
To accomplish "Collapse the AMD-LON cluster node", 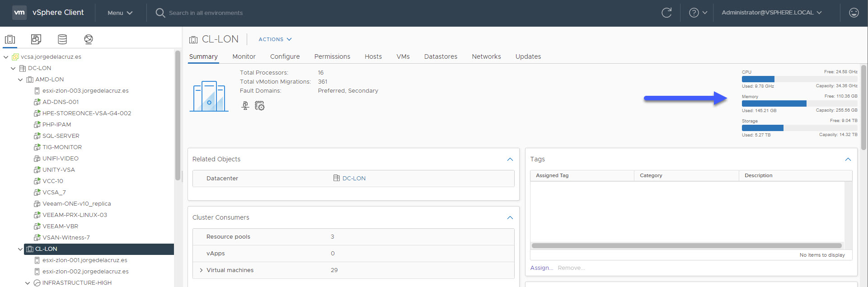I will tap(20, 80).
